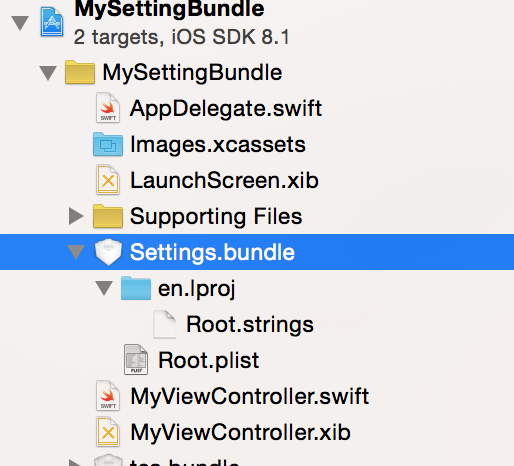Select the MySettingBundle project title
The image size is (514, 466).
click(169, 9)
